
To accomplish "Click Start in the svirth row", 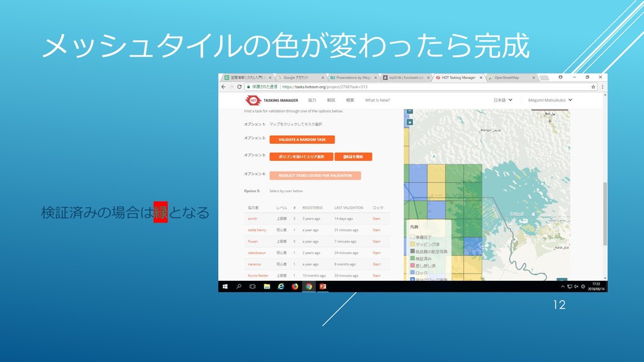I will (x=377, y=219).
